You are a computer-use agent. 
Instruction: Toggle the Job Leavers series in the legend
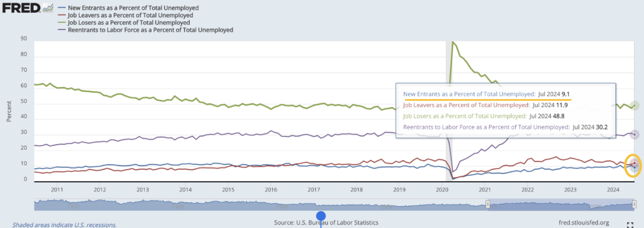click(x=130, y=15)
